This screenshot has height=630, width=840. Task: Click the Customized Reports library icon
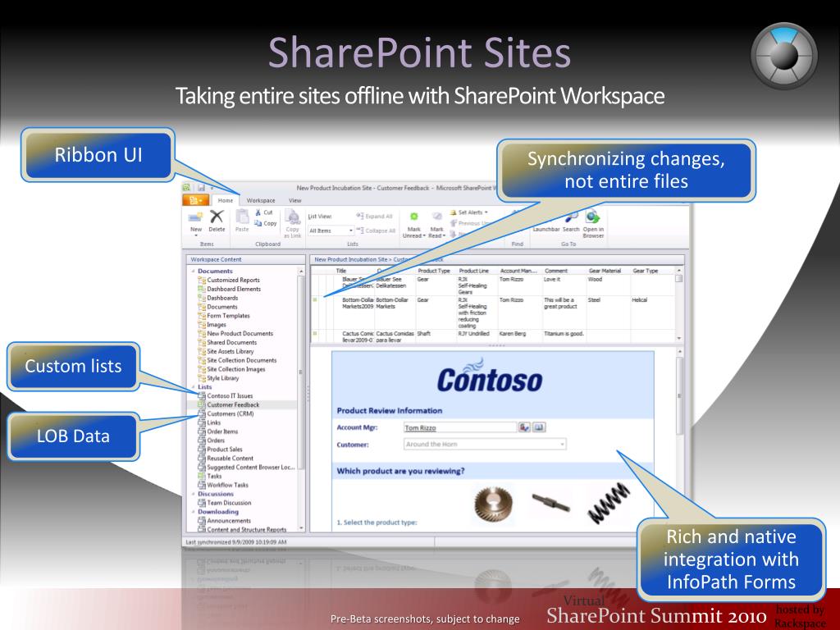pos(202,281)
